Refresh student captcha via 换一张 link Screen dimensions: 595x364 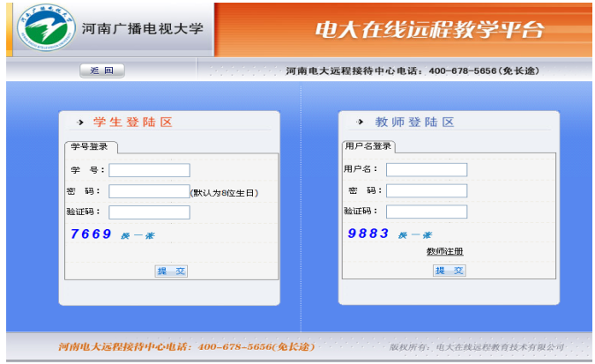(x=138, y=235)
